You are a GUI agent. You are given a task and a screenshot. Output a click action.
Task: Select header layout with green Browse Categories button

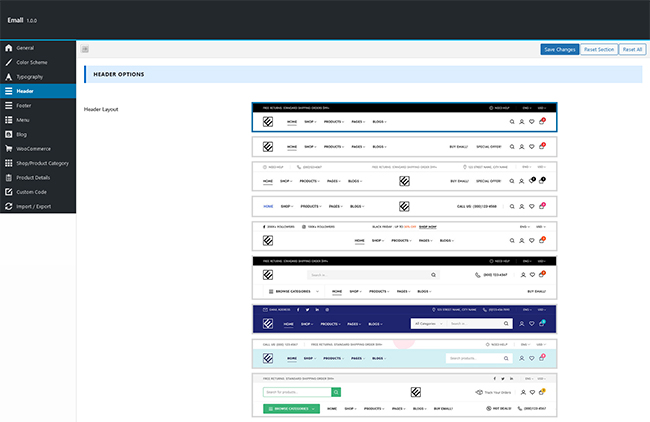click(x=405, y=395)
